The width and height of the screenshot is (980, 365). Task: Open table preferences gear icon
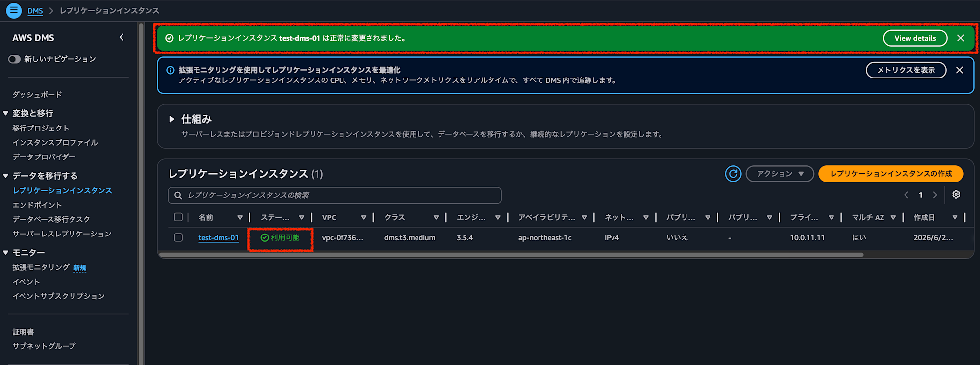[956, 195]
